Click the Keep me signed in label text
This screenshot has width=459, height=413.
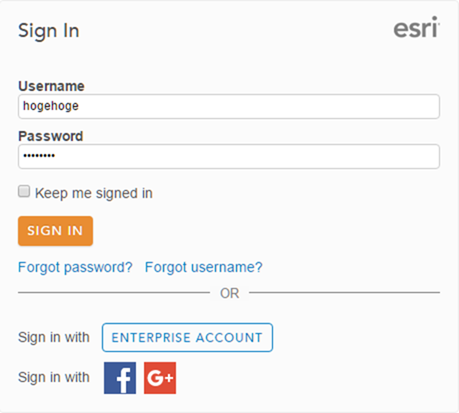[94, 193]
